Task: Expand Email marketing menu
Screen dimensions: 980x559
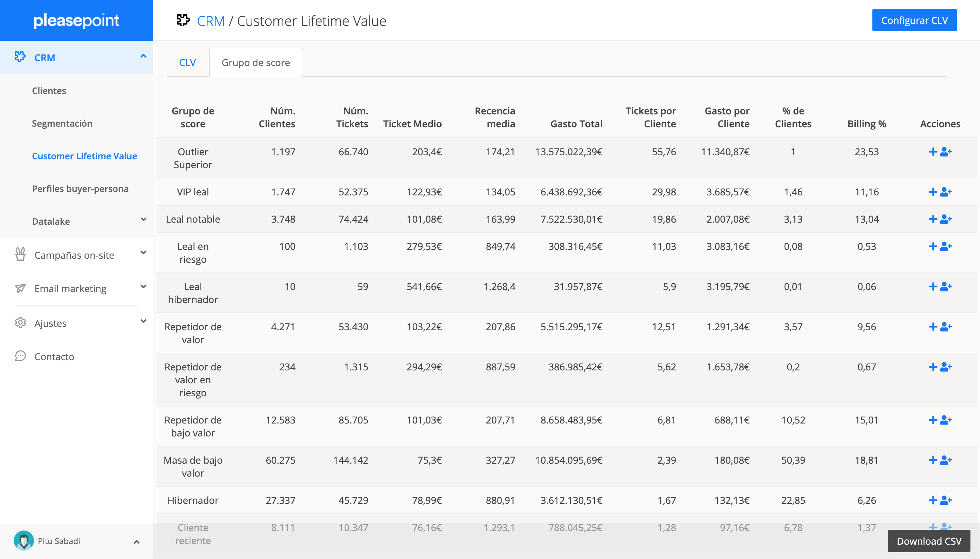Action: (x=143, y=287)
